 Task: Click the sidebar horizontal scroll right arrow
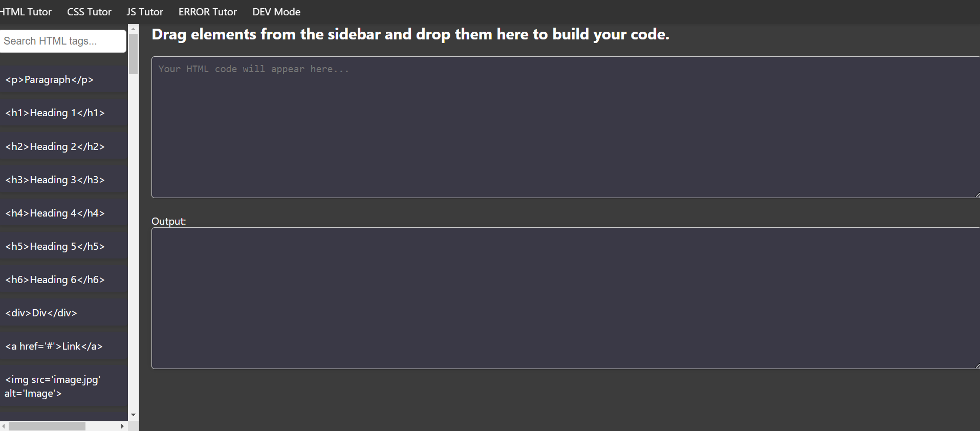point(122,426)
